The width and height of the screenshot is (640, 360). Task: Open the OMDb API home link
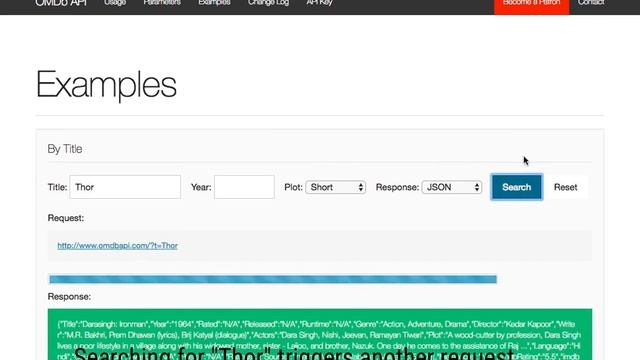[x=61, y=3]
